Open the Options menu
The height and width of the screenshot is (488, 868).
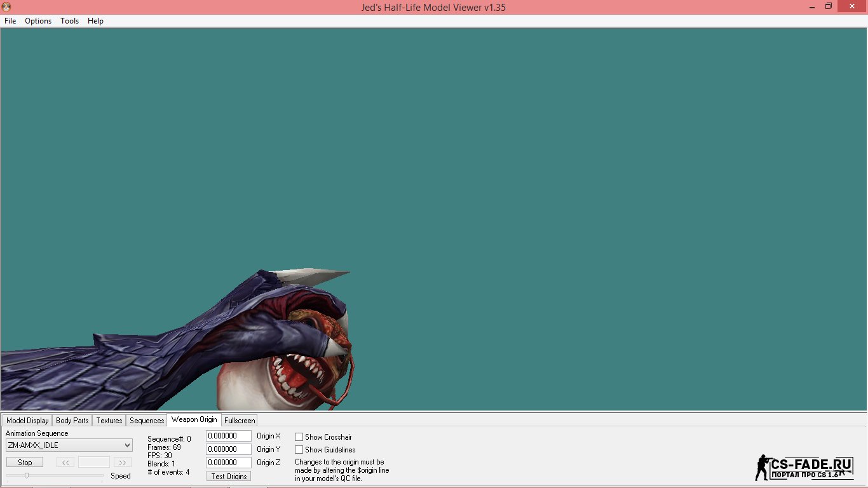pyautogui.click(x=38, y=21)
